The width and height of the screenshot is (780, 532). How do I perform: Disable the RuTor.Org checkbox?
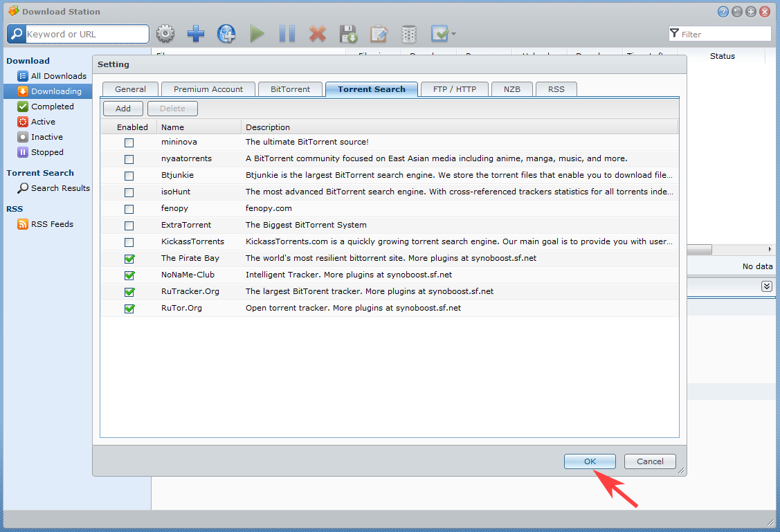pos(129,309)
